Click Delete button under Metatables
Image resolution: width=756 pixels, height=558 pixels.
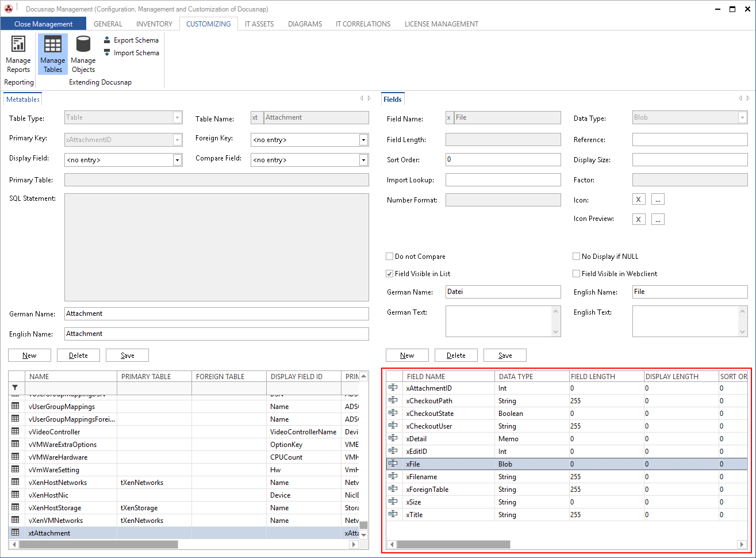pos(78,356)
